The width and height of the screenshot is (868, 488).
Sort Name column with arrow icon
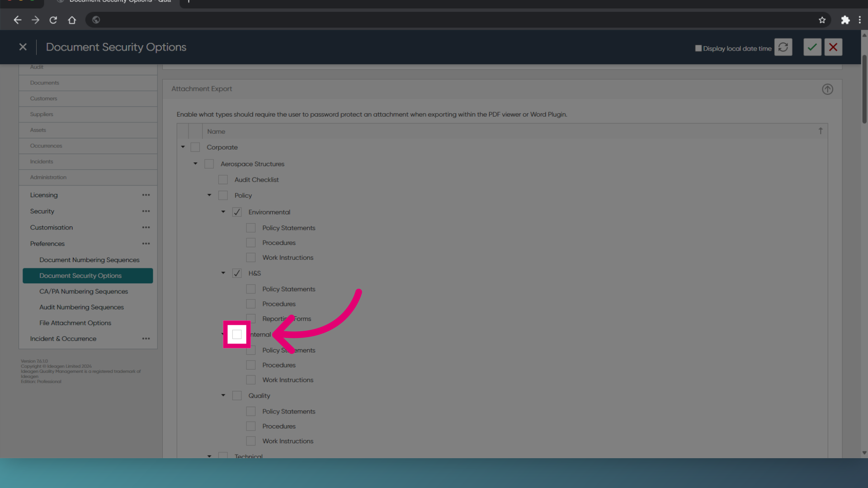(821, 131)
